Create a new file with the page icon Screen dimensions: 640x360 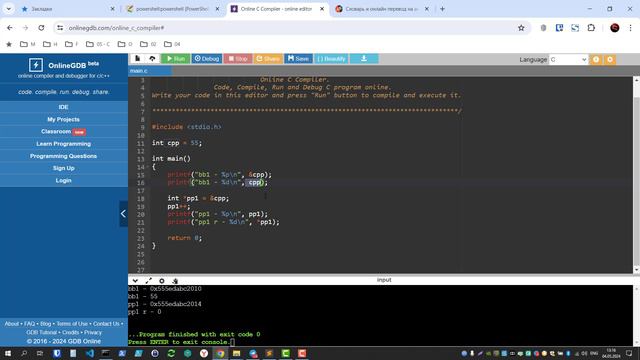(138, 59)
